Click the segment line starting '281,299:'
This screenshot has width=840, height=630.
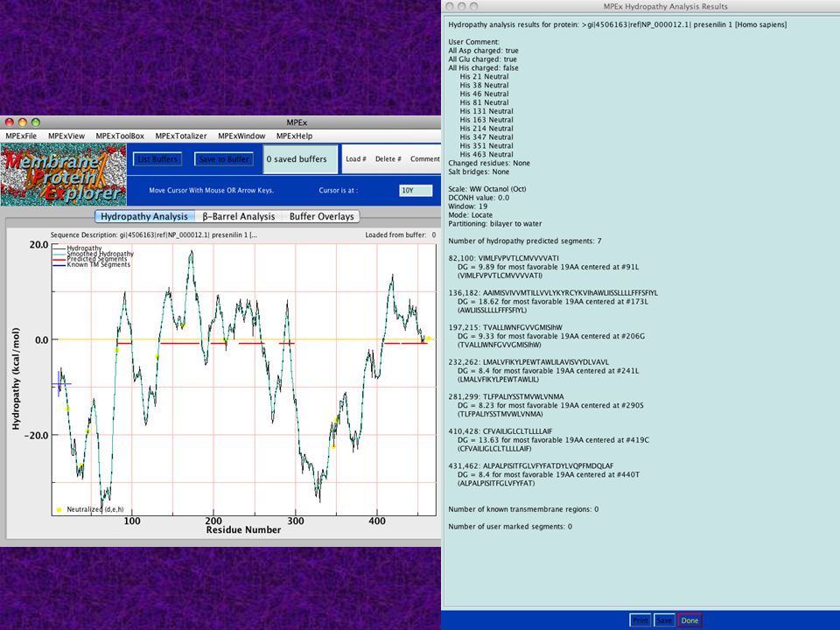[507, 396]
